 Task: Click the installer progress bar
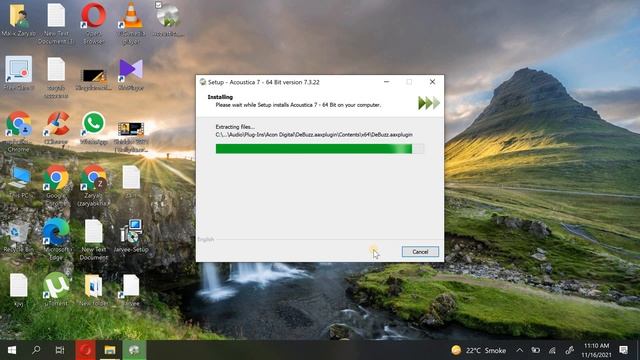(320, 149)
